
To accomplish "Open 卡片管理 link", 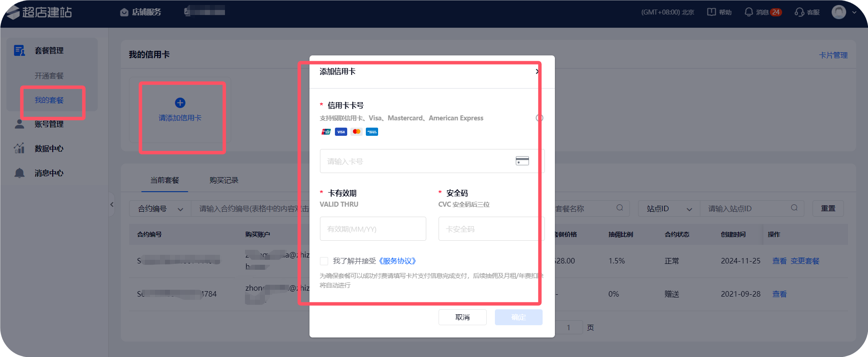I will click(x=833, y=55).
